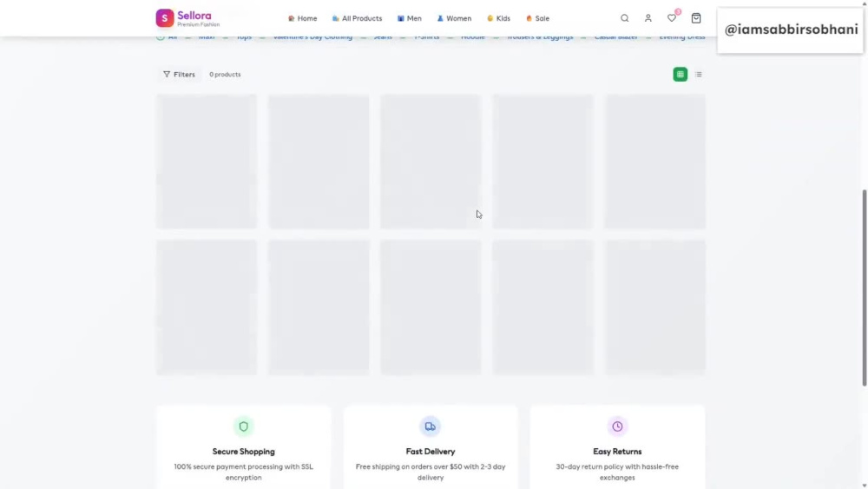Go to Home in navigation

point(302,18)
